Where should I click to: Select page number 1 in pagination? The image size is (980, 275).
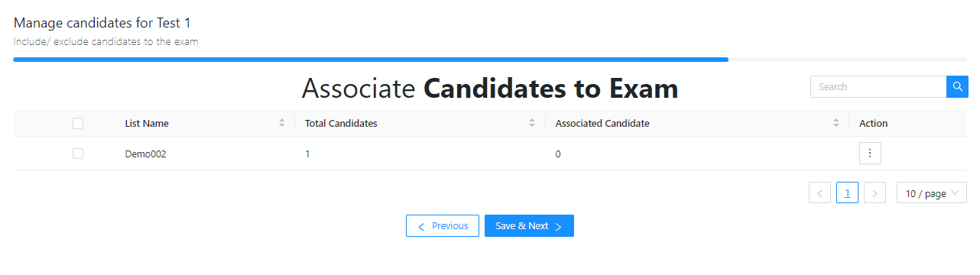pyautogui.click(x=847, y=192)
